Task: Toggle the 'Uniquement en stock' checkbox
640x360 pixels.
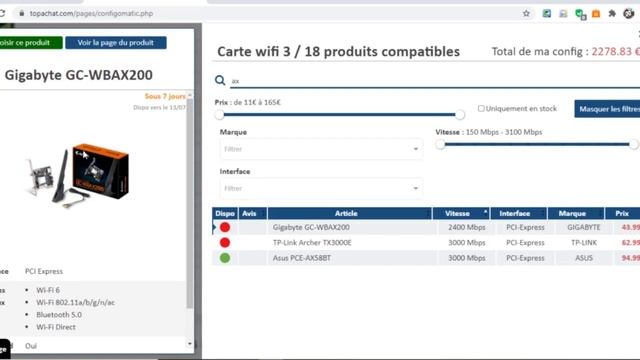Action: [481, 108]
